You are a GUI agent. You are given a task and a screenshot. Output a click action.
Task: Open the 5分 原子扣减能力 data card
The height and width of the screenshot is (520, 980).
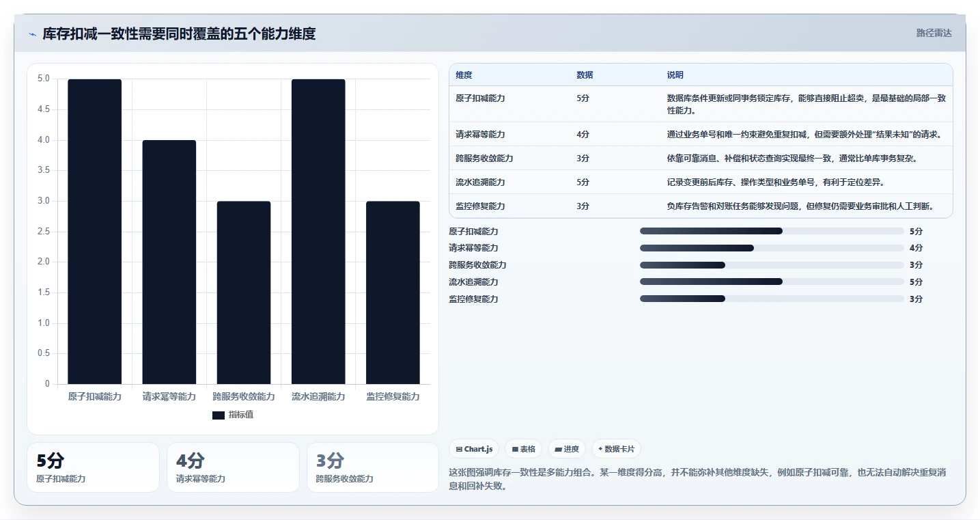tap(93, 467)
